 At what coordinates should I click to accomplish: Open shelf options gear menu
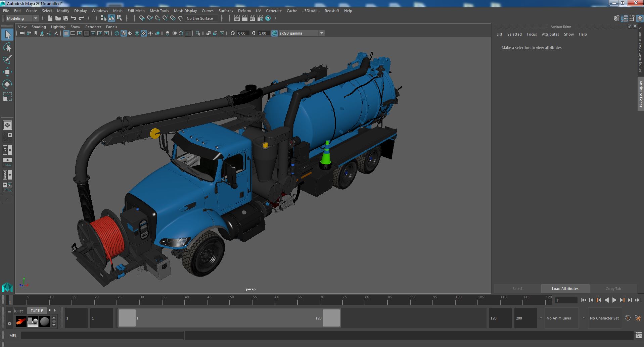point(9,324)
